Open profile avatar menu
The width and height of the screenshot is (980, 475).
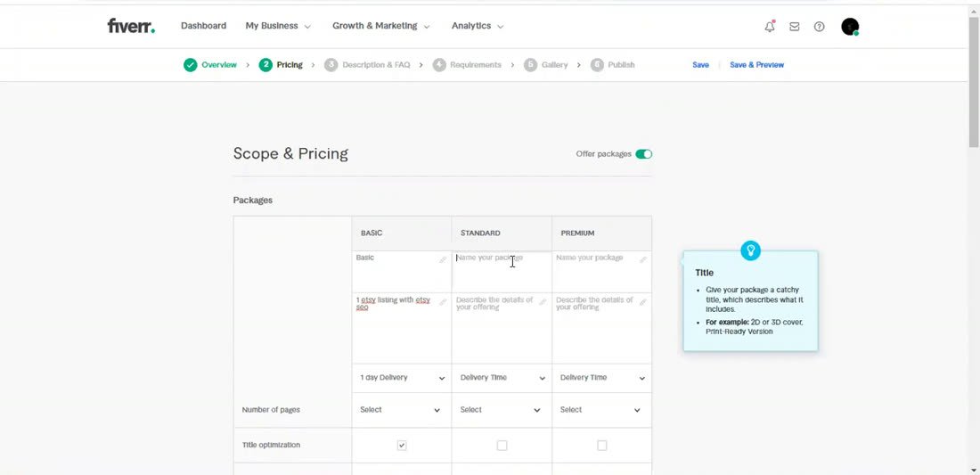click(850, 26)
